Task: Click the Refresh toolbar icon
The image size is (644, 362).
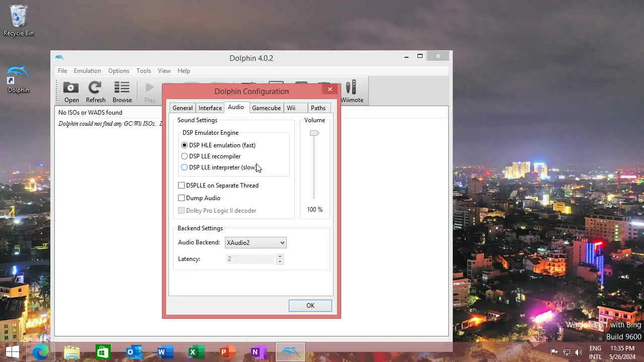Action: pyautogui.click(x=96, y=93)
